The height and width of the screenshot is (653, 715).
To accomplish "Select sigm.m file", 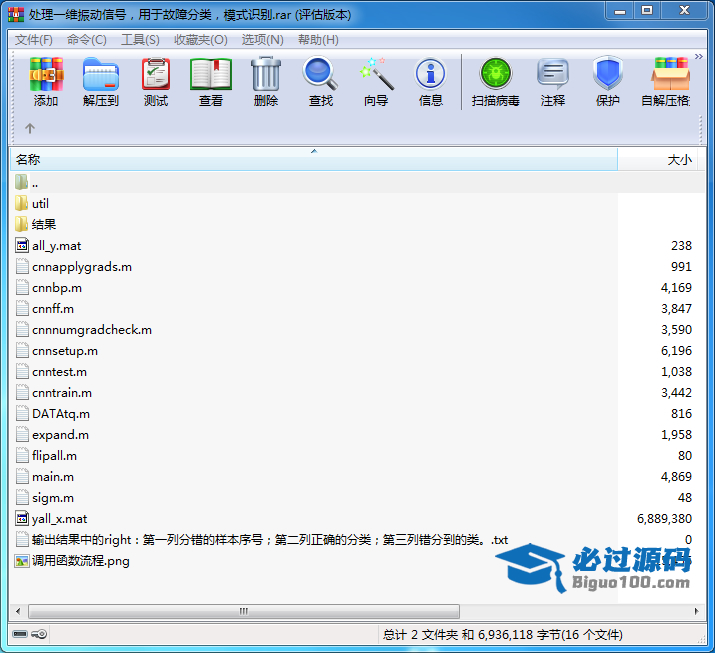I will point(53,498).
